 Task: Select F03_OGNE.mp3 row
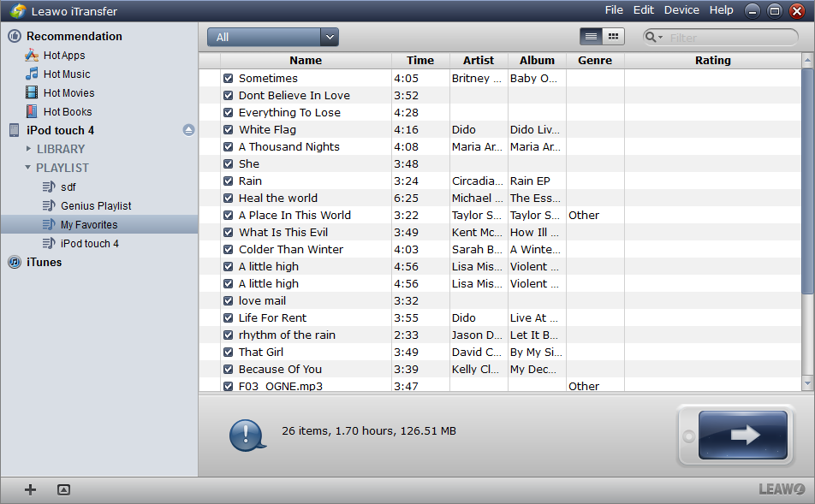click(x=500, y=385)
